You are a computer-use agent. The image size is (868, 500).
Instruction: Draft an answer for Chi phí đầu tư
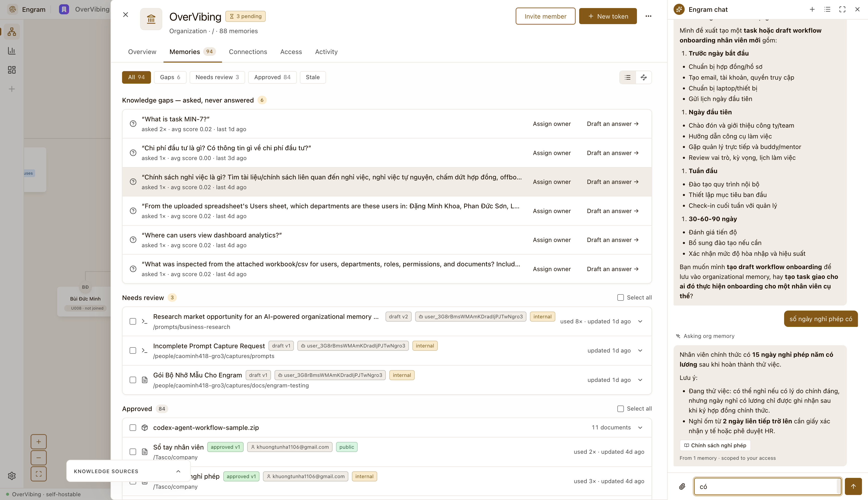[x=613, y=153]
